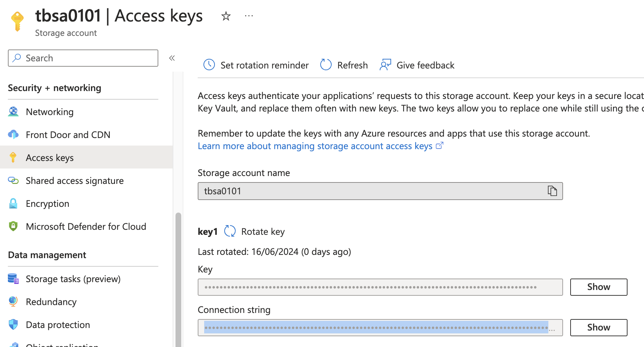Viewport: 644px width, 347px height.
Task: Click the masked Connection string field
Action: coord(380,328)
